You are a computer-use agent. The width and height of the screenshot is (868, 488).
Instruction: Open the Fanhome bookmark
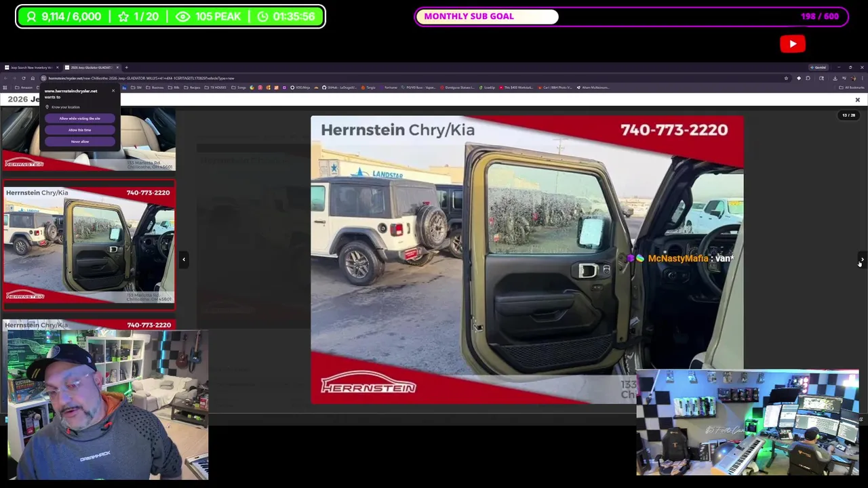pyautogui.click(x=389, y=87)
